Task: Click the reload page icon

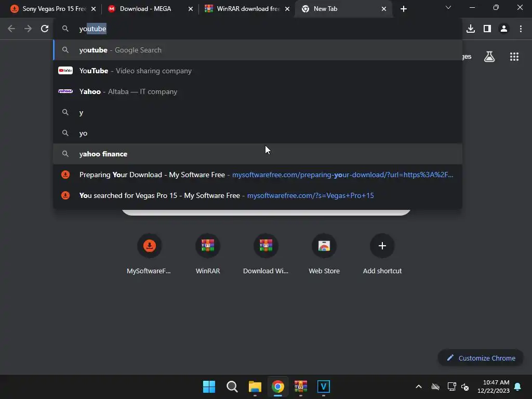Action: [x=45, y=29]
